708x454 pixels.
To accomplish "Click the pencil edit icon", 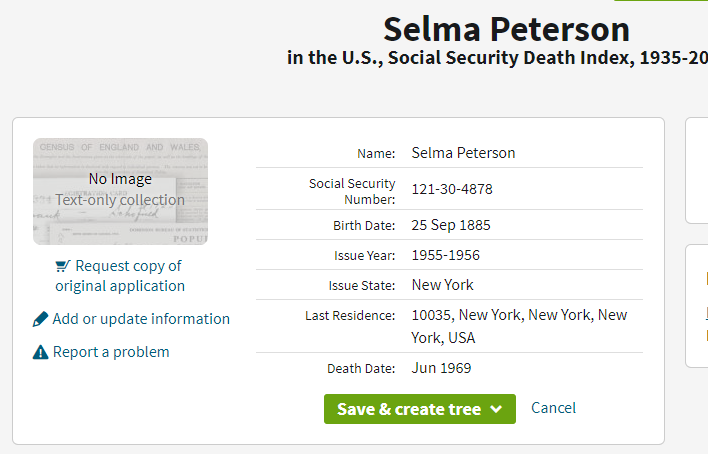I will (40, 319).
